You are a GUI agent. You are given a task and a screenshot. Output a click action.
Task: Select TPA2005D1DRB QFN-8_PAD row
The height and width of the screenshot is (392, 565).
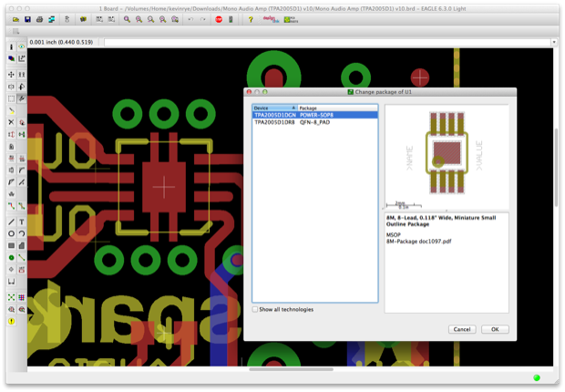click(315, 122)
